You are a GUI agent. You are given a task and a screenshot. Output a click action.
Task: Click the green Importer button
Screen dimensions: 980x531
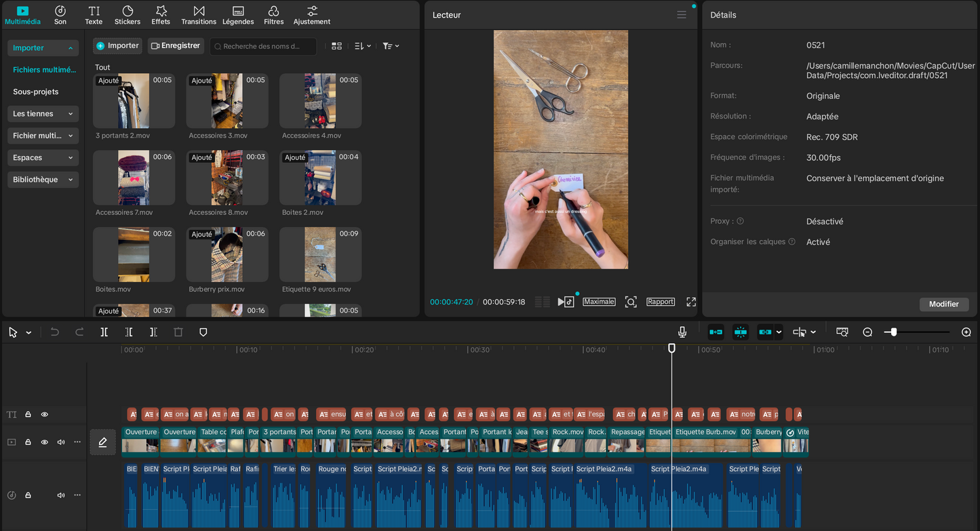coord(117,45)
